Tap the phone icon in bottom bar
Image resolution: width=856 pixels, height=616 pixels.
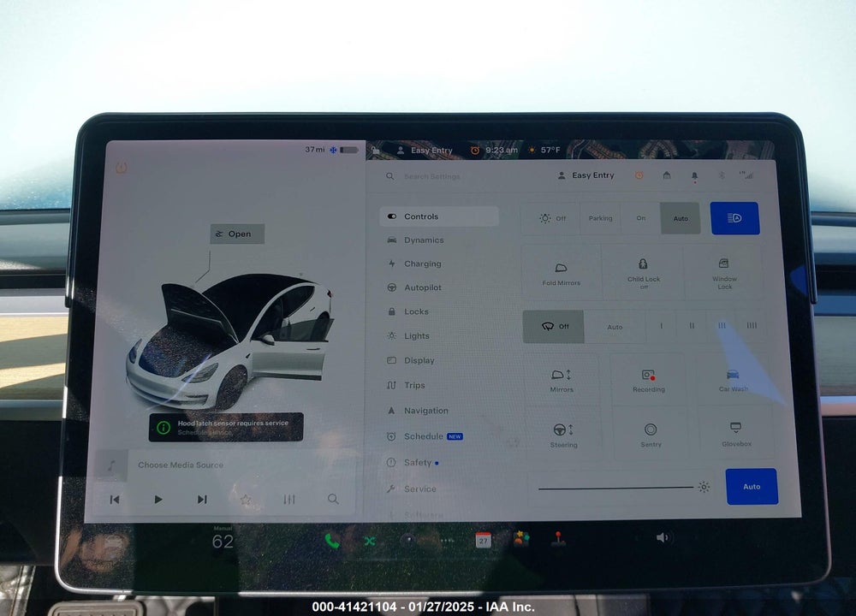(331, 541)
